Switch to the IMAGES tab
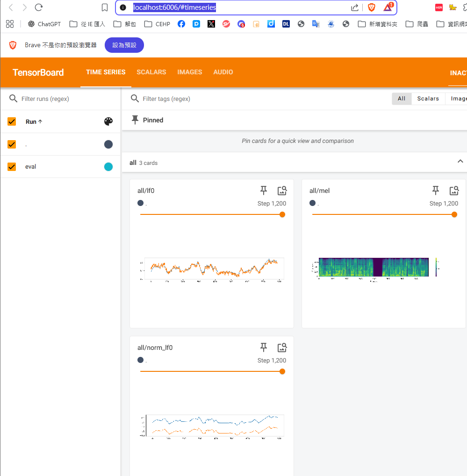The image size is (467, 476). click(x=189, y=72)
